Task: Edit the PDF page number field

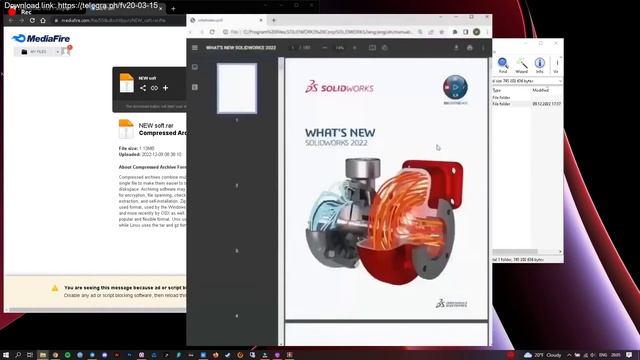Action: point(293,48)
